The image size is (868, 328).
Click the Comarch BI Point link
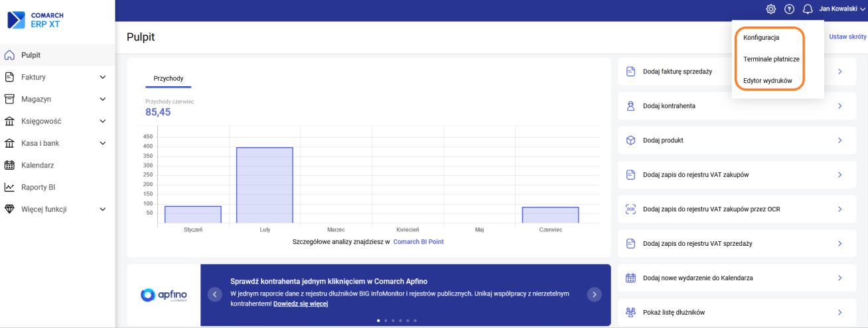click(x=418, y=242)
